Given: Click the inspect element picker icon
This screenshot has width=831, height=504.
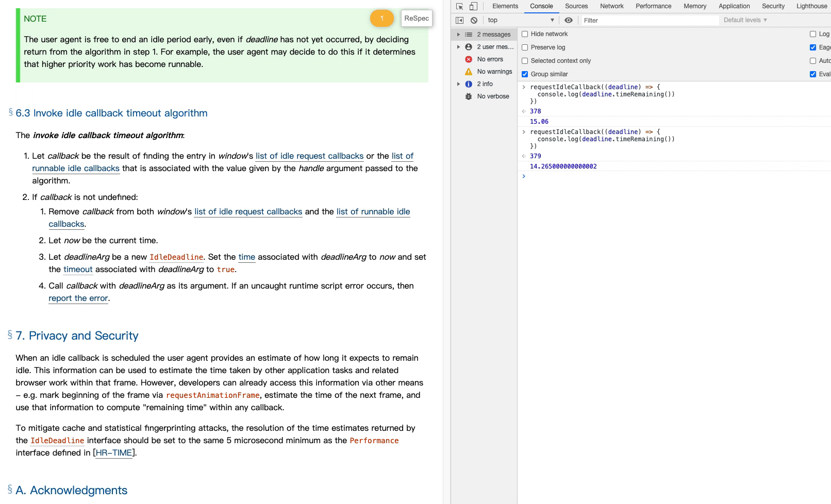Looking at the screenshot, I should click(459, 6).
